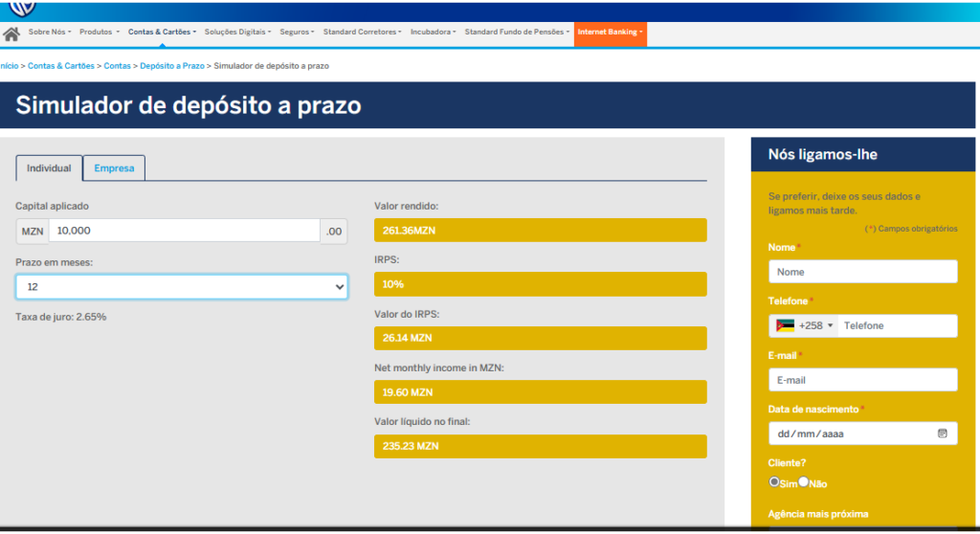Click the Campos obrigatórios note
The image size is (980, 534).
click(x=911, y=229)
